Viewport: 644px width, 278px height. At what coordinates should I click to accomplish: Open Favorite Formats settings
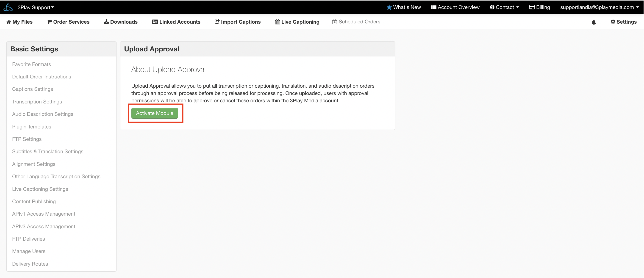point(31,64)
